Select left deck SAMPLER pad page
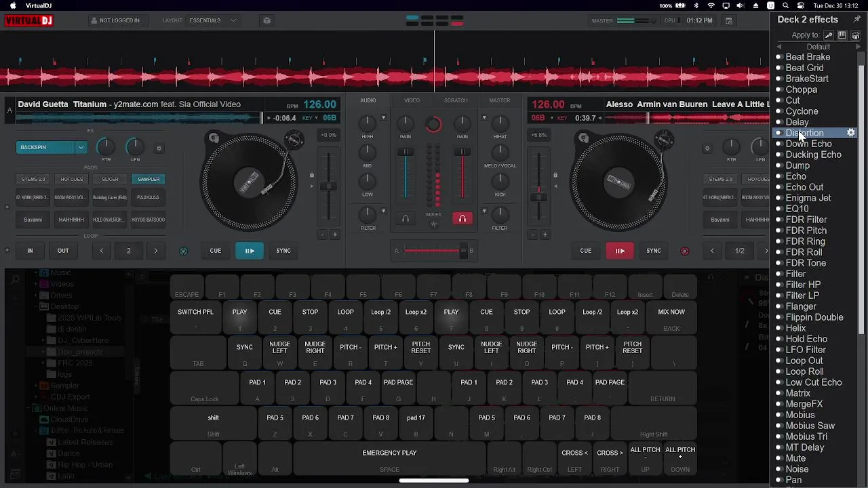868x488 pixels. (149, 179)
